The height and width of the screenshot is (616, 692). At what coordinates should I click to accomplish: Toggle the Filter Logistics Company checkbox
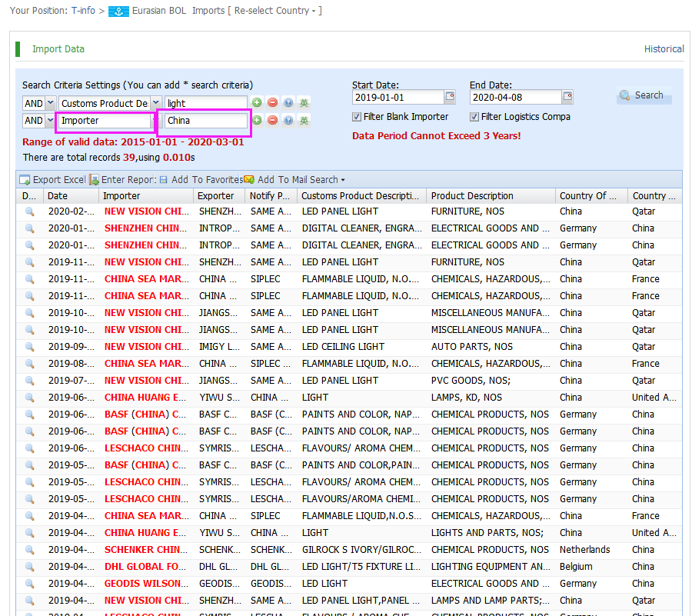click(x=474, y=117)
